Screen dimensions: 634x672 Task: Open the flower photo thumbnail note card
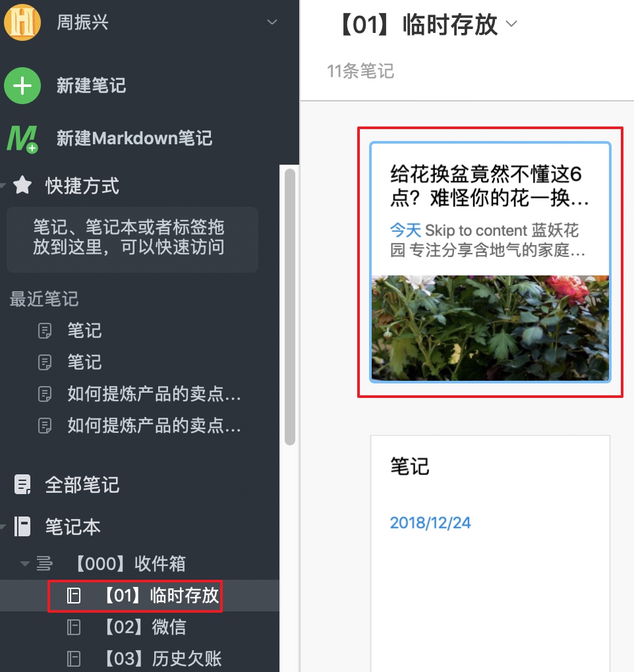(490, 262)
